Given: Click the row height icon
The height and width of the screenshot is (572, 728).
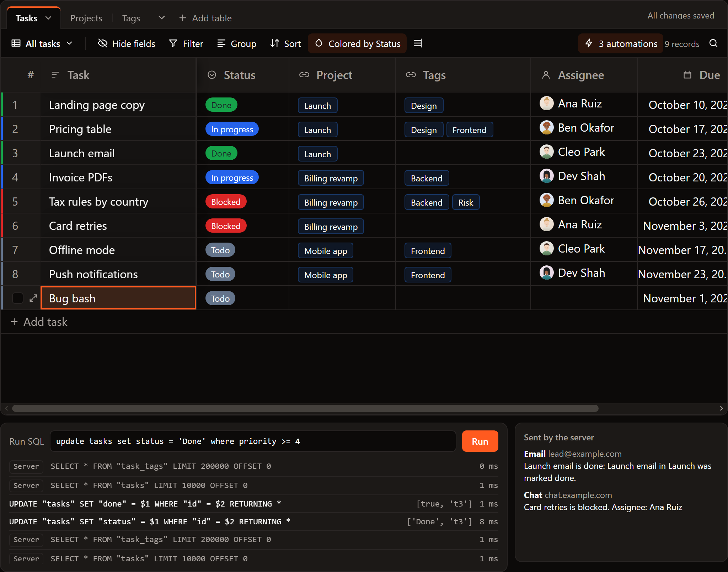Looking at the screenshot, I should point(418,43).
